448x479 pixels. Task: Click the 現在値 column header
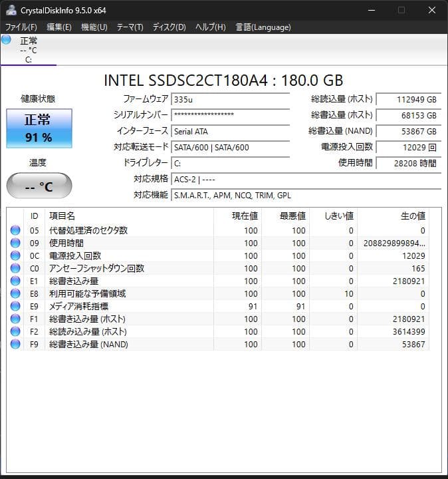click(238, 216)
